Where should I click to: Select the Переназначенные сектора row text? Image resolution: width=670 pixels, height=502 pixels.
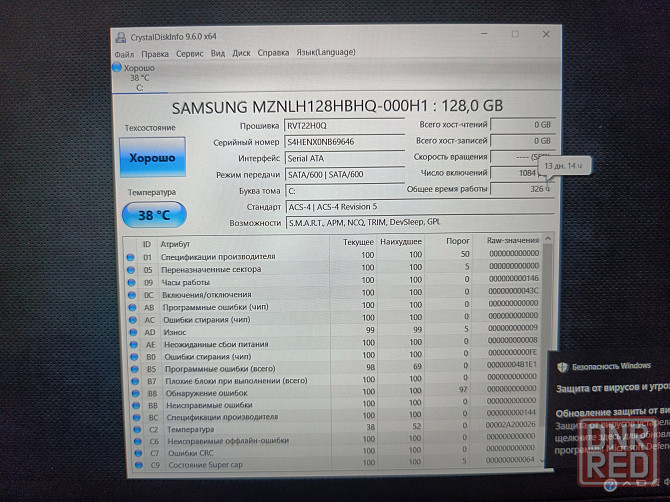(x=211, y=270)
